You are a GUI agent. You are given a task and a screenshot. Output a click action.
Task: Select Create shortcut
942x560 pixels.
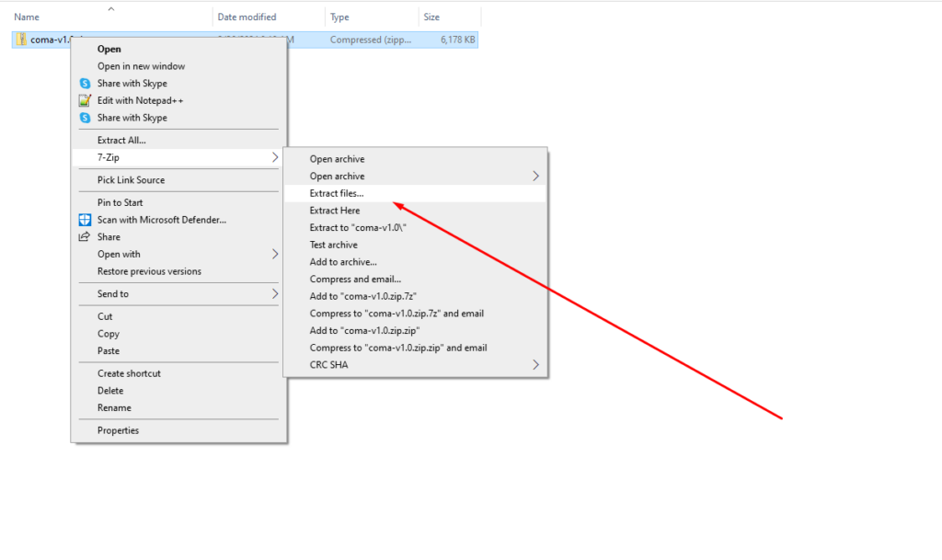coord(129,373)
